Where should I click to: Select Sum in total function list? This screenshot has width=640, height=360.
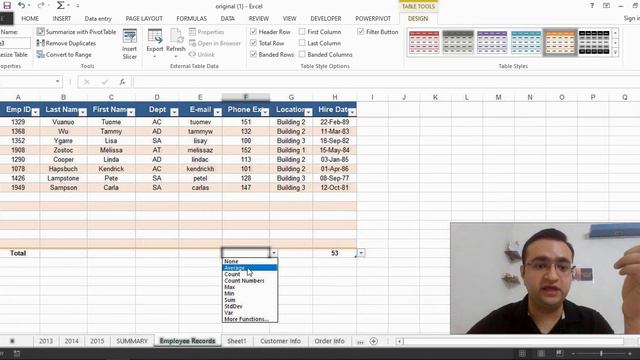250,300
